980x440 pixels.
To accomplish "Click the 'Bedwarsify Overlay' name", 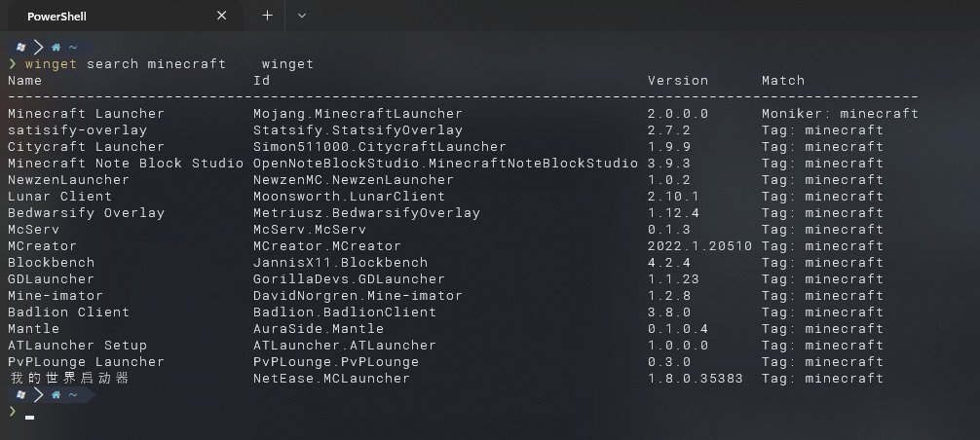I will (x=87, y=213).
